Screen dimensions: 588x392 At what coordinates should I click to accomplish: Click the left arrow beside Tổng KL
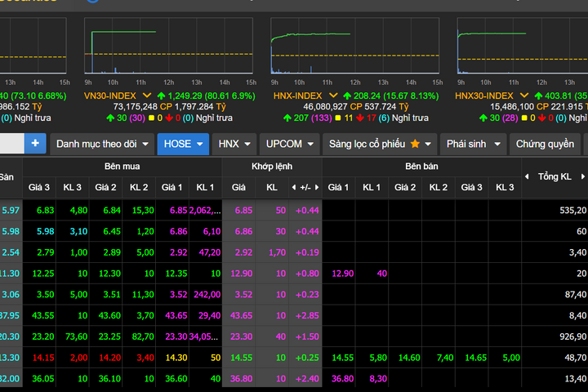(527, 176)
